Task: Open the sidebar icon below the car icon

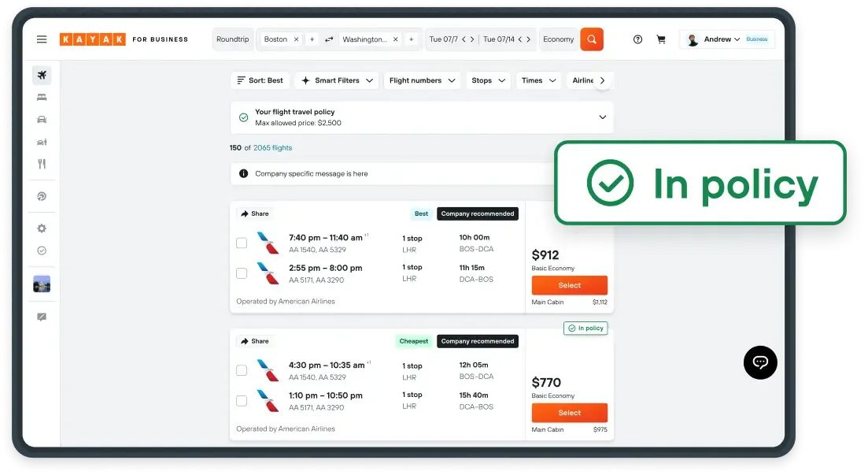Action: point(42,142)
